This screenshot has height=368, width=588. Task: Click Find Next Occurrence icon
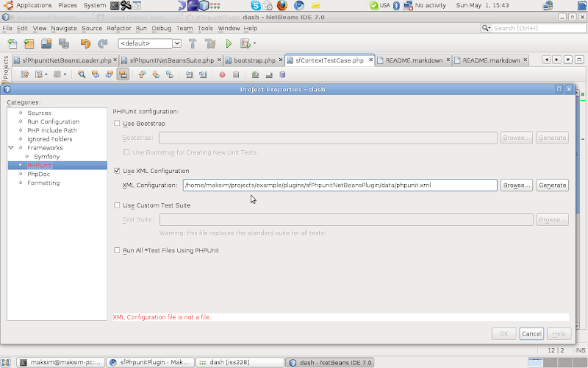109,74
